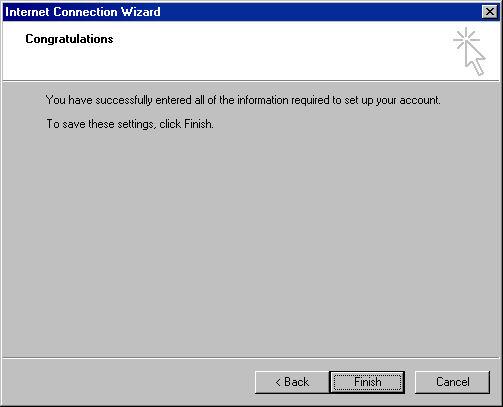Close the Internet Connection Wizard window
This screenshot has width=503, height=407.
pyautogui.click(x=490, y=12)
